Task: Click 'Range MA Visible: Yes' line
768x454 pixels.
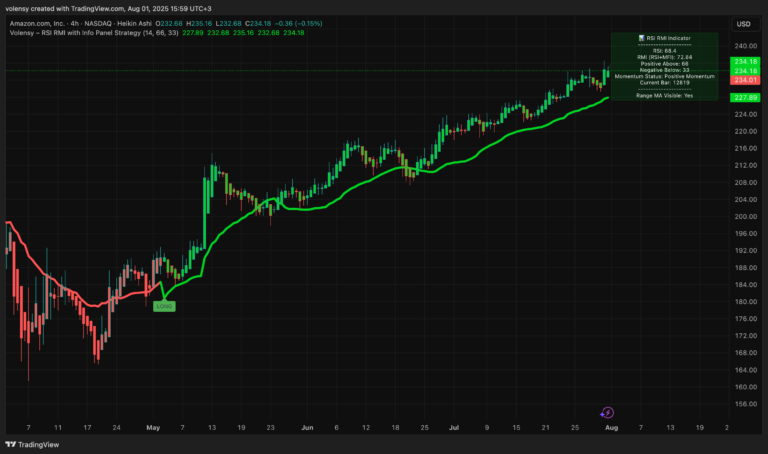Action: point(664,96)
